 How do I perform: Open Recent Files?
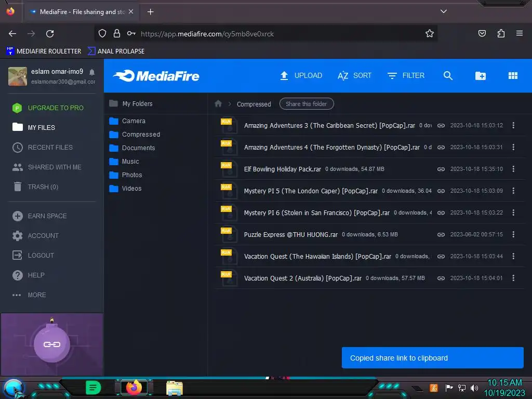(x=43, y=147)
